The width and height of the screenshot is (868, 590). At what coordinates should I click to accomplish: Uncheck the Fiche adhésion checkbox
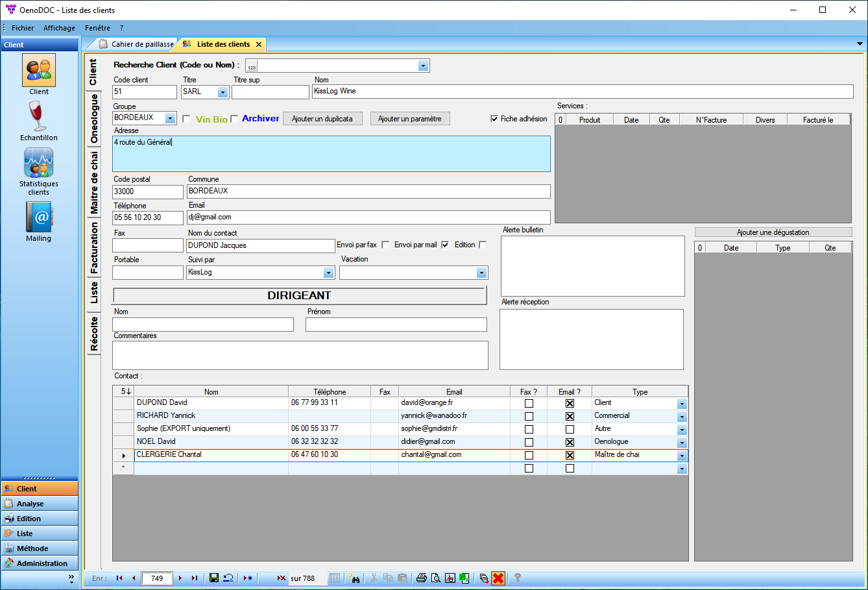click(x=494, y=119)
